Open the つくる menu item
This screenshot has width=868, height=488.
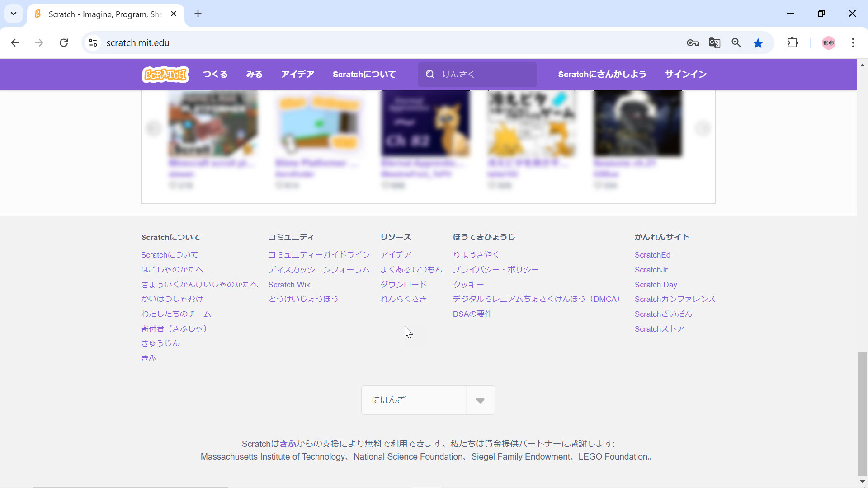tap(215, 75)
